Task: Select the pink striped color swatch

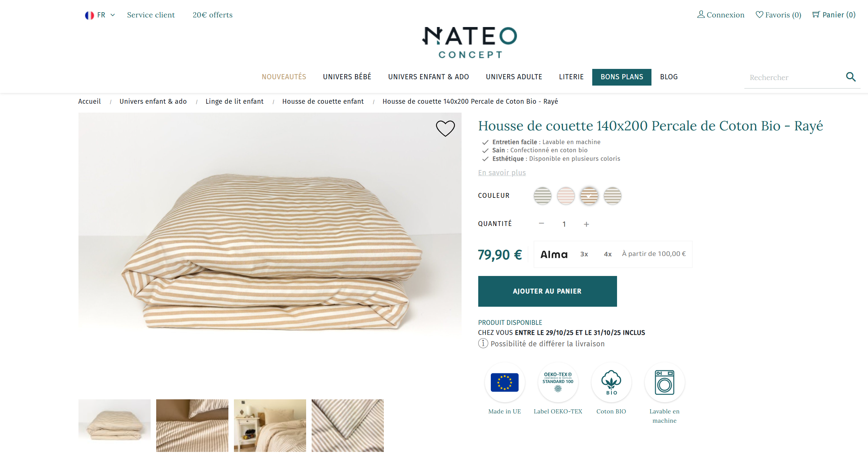Action: point(566,196)
